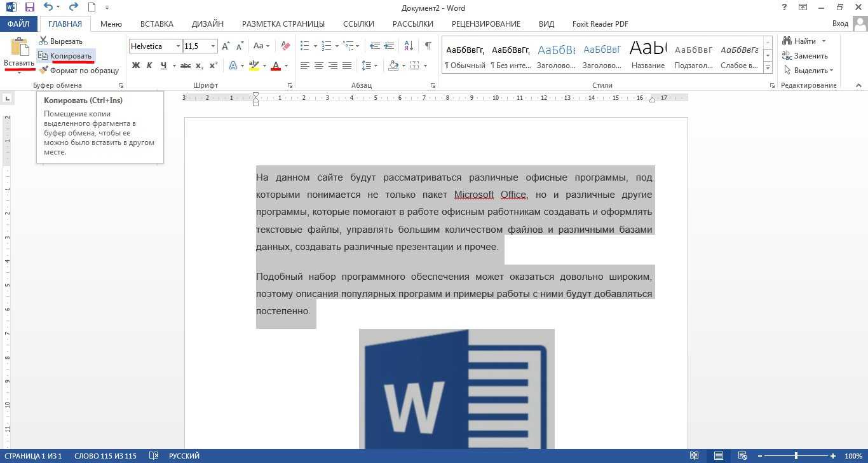The width and height of the screenshot is (868, 463).
Task: Open the ФАЙЛ tab
Action: 18,24
